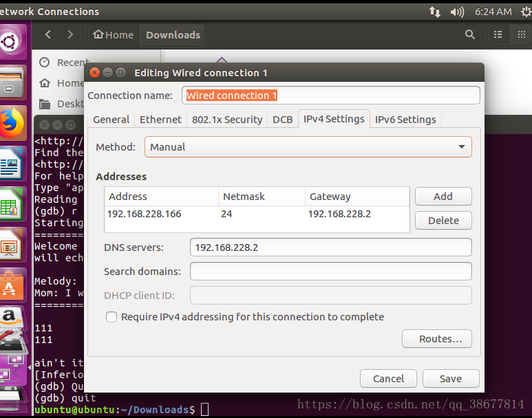This screenshot has width=532, height=418.
Task: Click the Search domains field
Action: click(331, 271)
